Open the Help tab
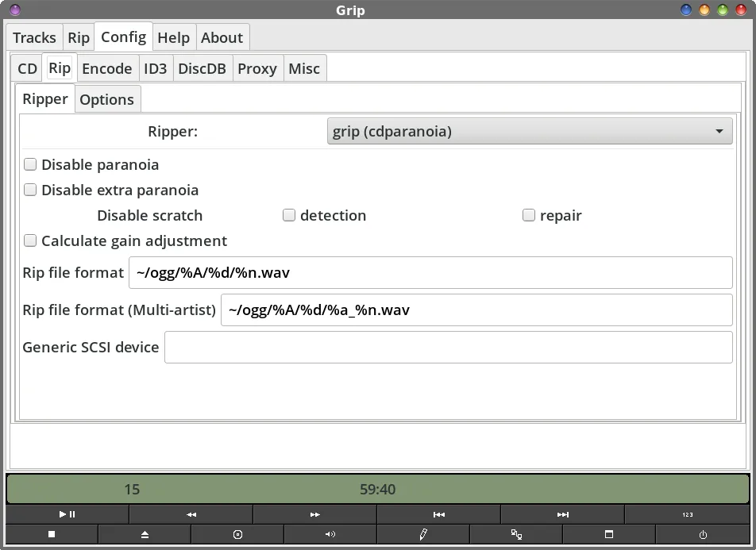 174,37
